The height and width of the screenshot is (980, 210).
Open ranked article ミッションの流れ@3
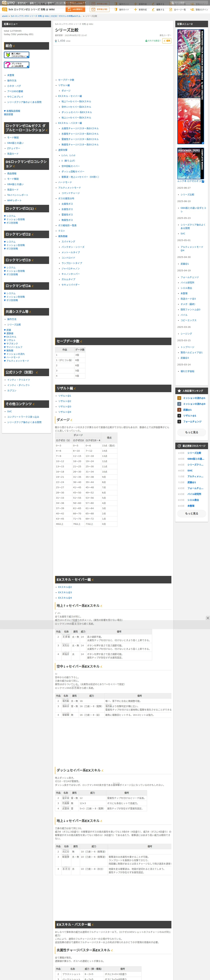pyautogui.click(x=194, y=404)
